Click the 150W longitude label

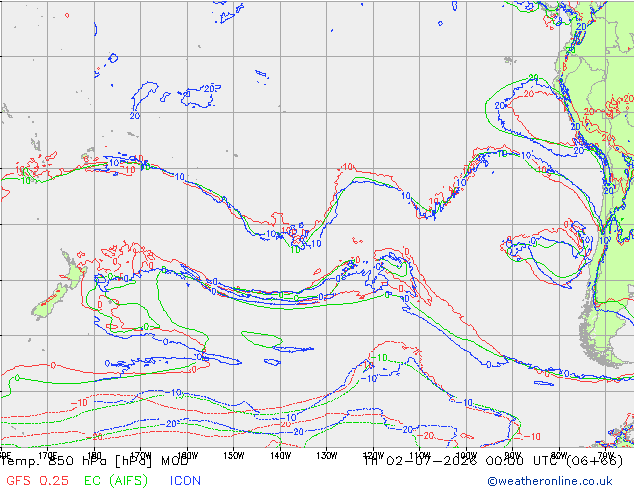[x=234, y=456]
